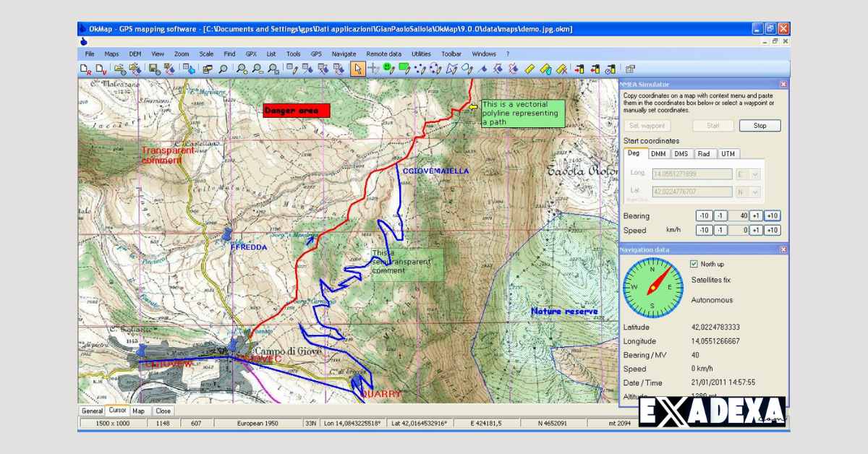Activate the zoom in magnifier tool
This screenshot has width=868, height=454.
[242, 69]
